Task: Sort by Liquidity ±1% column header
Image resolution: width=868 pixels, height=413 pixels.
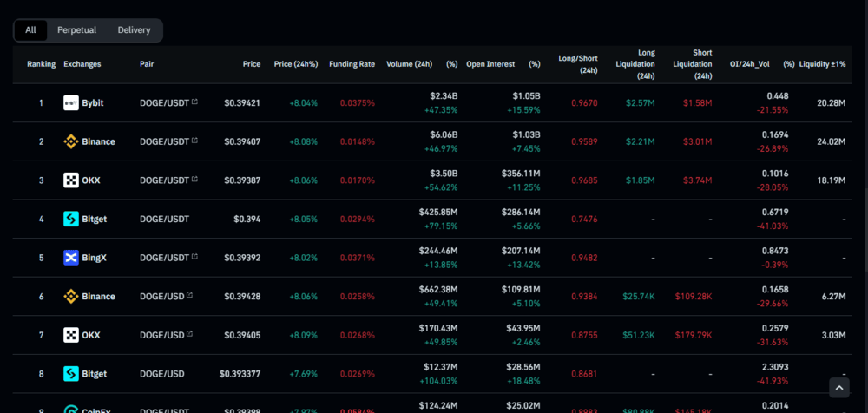Action: click(822, 64)
